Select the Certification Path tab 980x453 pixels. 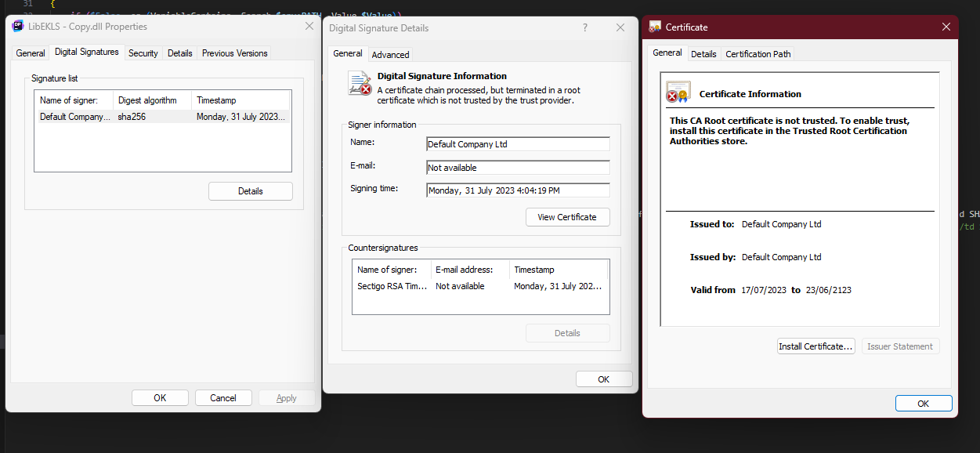758,54
